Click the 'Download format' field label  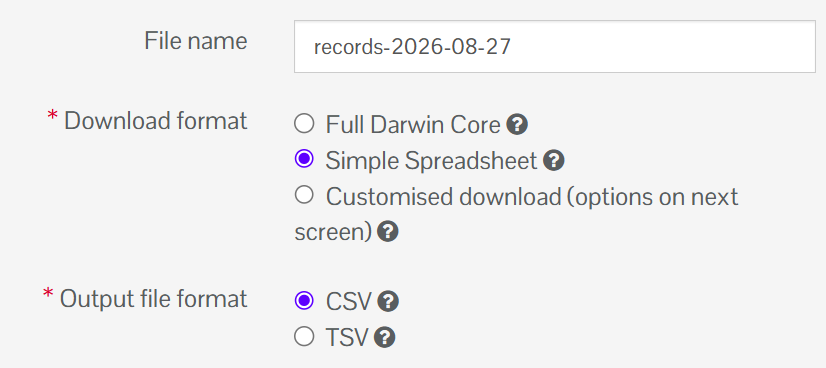pyautogui.click(x=155, y=121)
